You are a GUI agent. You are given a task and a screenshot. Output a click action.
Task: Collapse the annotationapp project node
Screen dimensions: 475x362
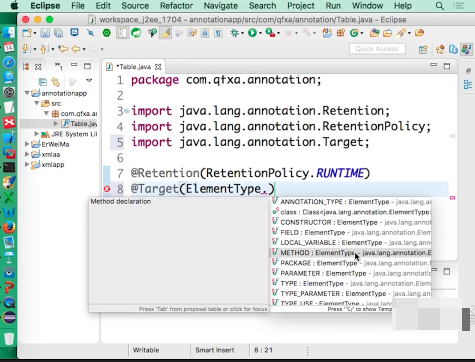tap(27, 93)
